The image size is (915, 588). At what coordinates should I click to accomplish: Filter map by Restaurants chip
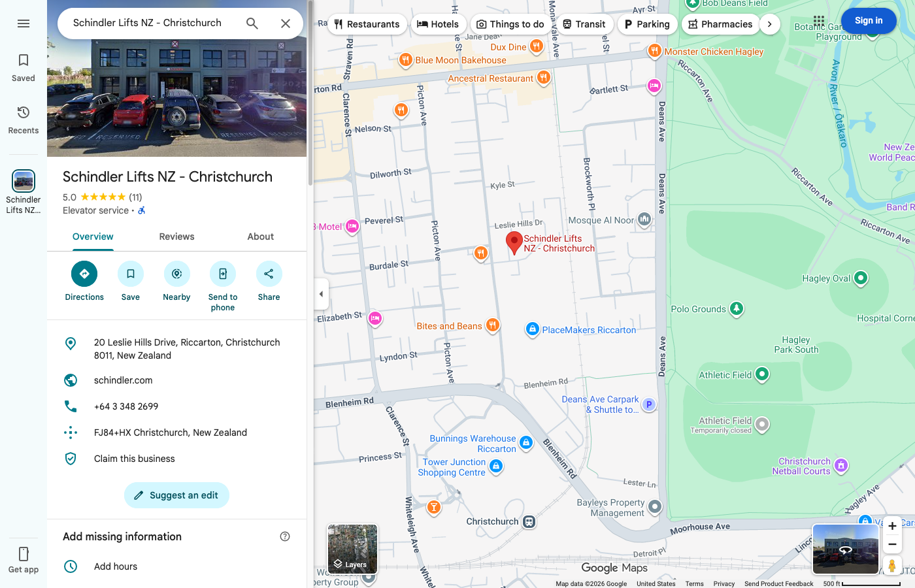(367, 24)
